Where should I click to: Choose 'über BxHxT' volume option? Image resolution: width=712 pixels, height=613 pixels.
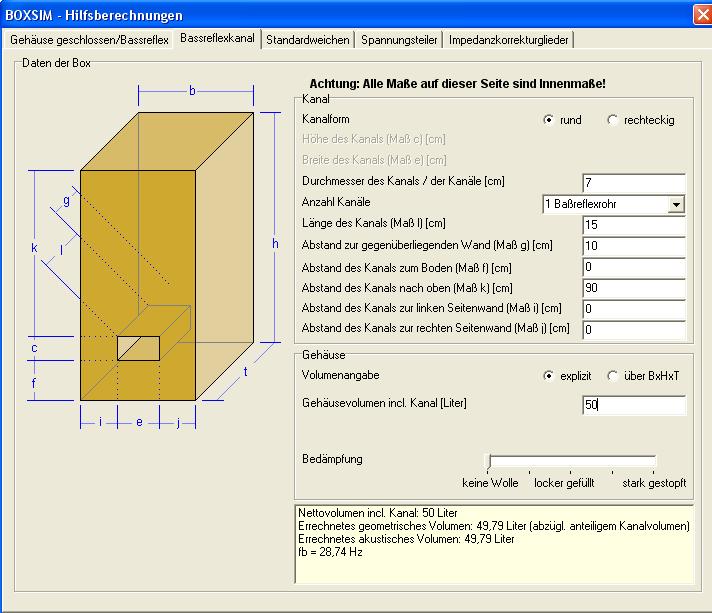coord(613,376)
